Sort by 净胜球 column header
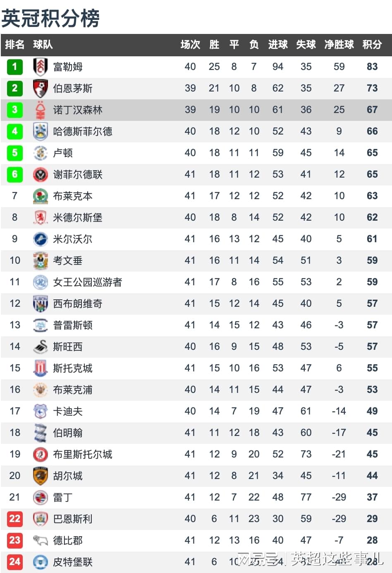This screenshot has width=392, height=573. pos(339,45)
